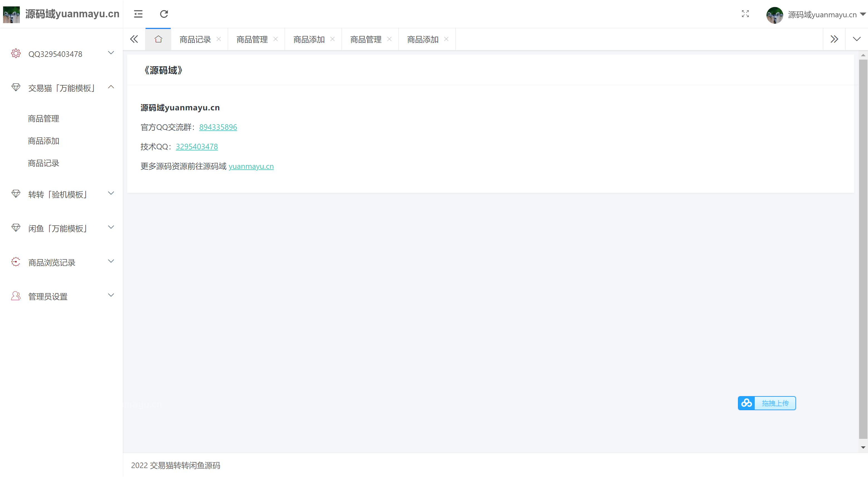868x477 pixels.
Task: Close the 商品记录 tab
Action: tap(219, 39)
